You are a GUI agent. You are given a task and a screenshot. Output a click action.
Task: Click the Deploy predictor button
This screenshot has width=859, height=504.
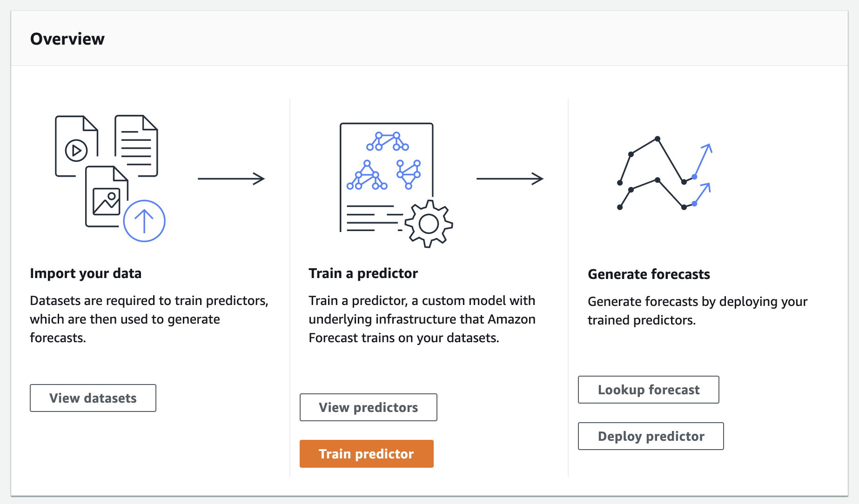[651, 436]
